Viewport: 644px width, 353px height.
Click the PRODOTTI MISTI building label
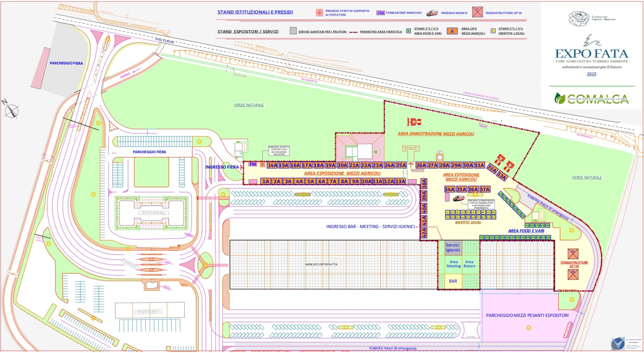coord(149,312)
